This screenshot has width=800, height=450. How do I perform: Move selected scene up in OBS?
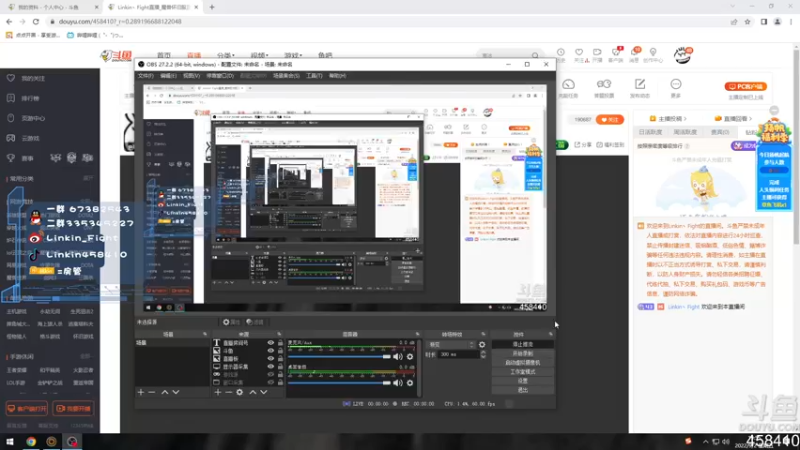(165, 392)
